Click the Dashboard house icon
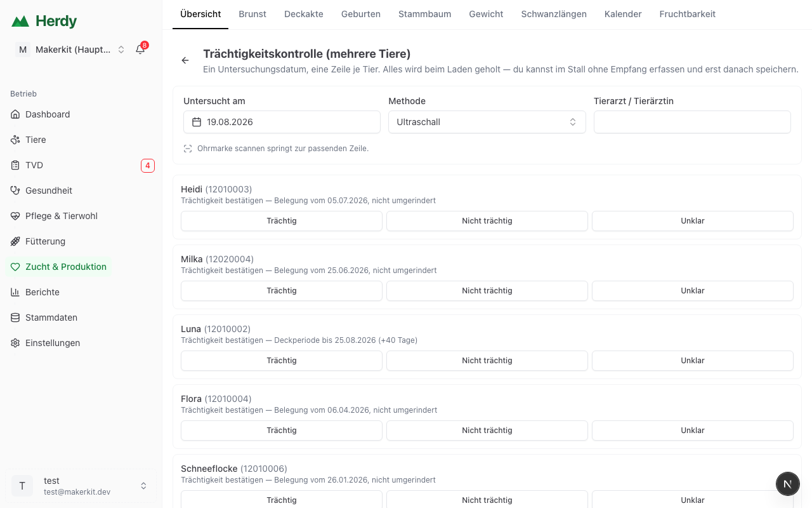The width and height of the screenshot is (812, 508). 15,114
